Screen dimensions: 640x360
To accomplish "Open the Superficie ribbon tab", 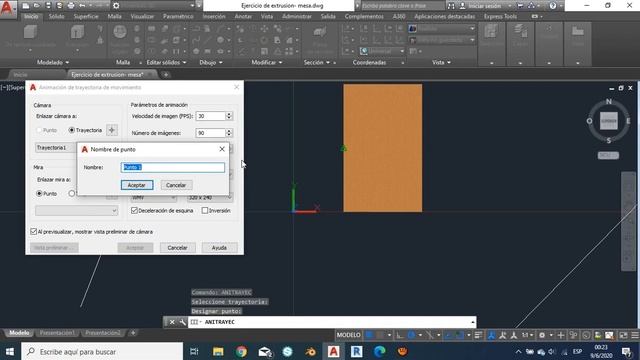I will (x=86, y=16).
